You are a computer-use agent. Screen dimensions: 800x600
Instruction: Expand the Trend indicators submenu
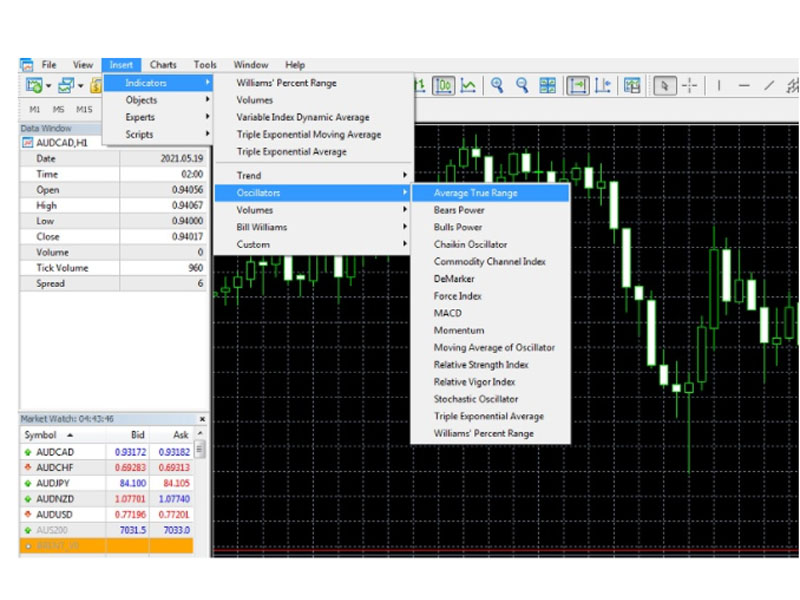click(312, 176)
